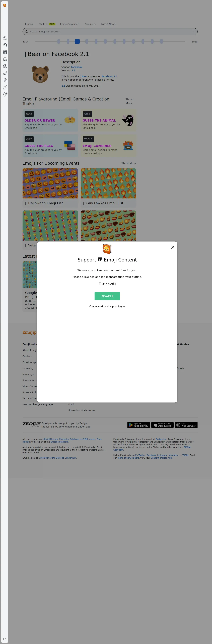Click the green DISABLE button

point(107,296)
